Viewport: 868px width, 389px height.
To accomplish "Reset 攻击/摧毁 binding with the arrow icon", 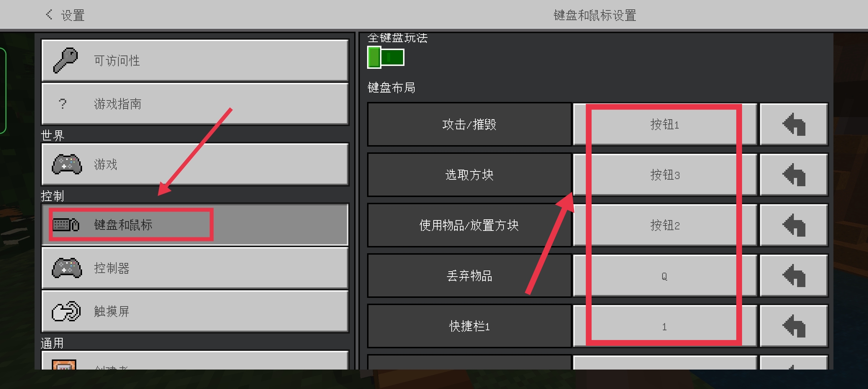I will (x=794, y=124).
